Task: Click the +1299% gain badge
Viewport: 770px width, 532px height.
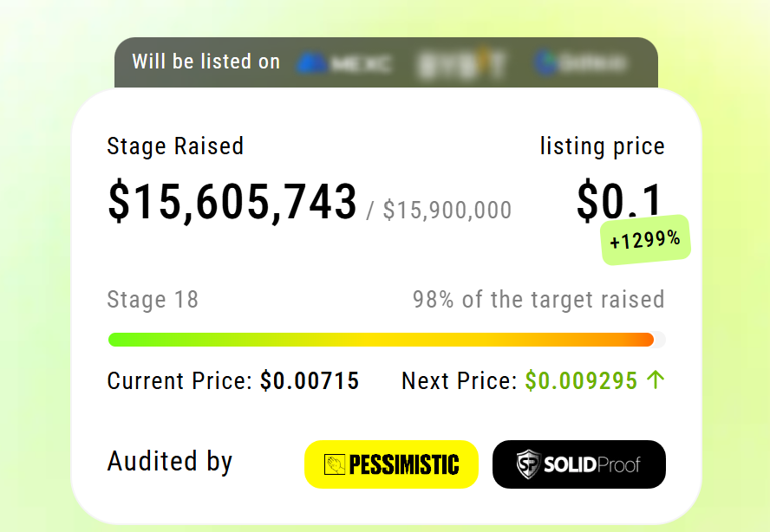Action: click(644, 239)
